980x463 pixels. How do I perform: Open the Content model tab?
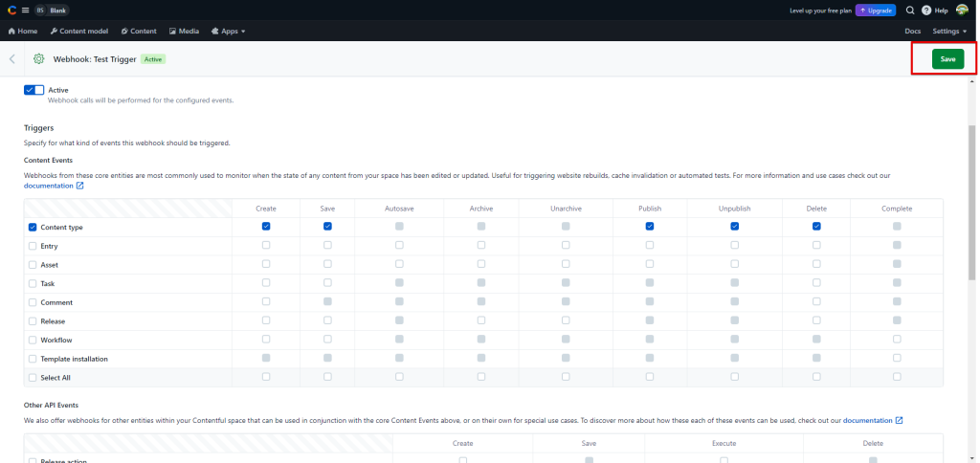pyautogui.click(x=78, y=31)
